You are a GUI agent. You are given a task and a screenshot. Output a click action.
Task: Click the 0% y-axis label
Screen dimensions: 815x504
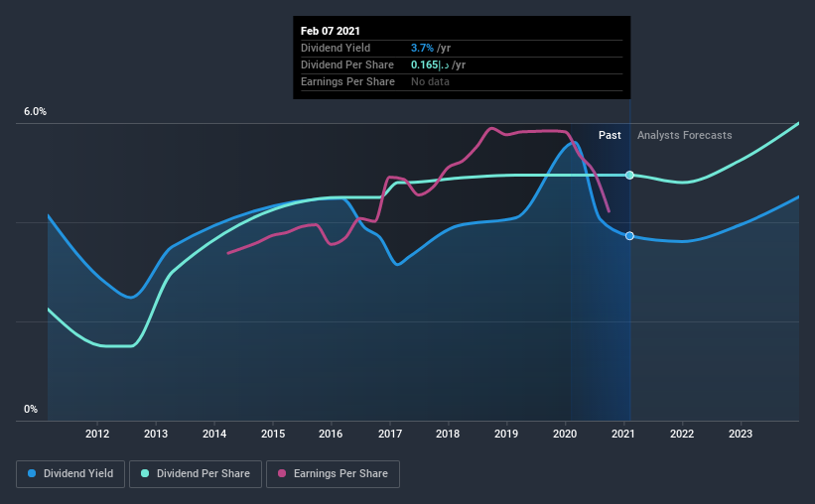(x=31, y=410)
